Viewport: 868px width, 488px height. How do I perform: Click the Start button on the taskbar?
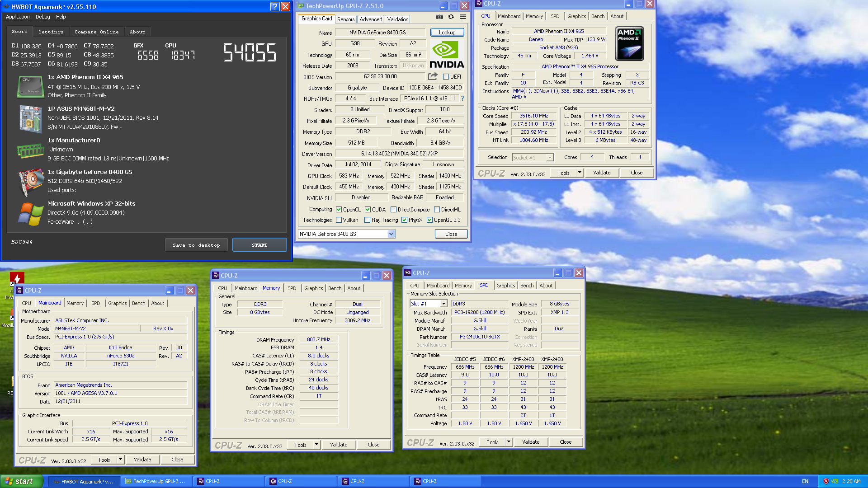[x=22, y=481]
